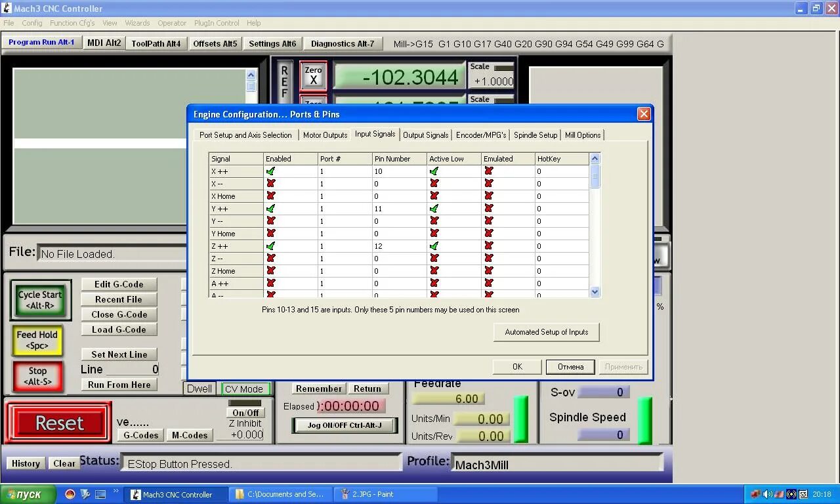Confirm dialog with OK button
The image size is (840, 504).
[517, 367]
